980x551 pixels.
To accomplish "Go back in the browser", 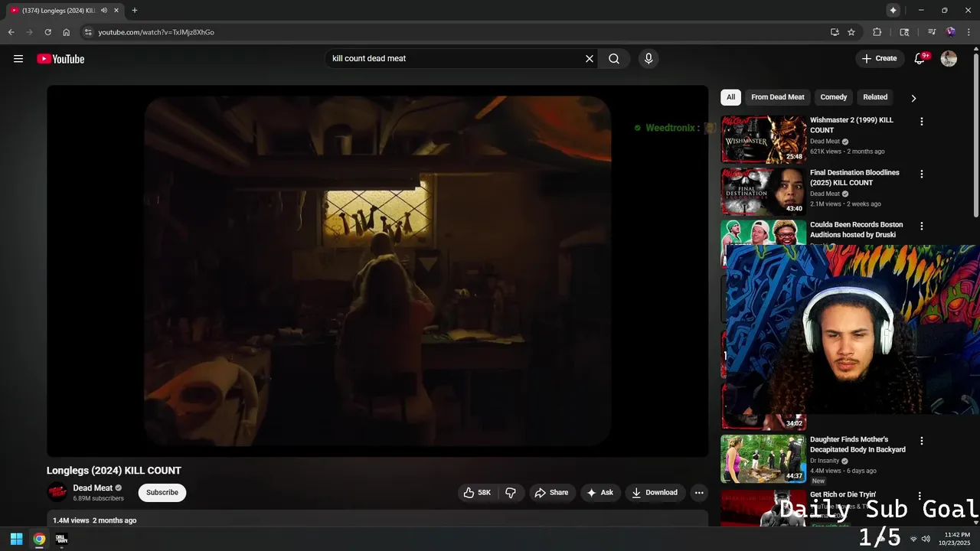I will (11, 32).
